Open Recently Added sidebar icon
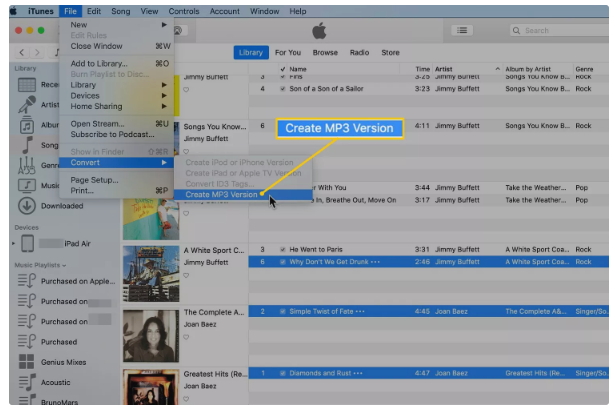This screenshot has width=615, height=411. [x=27, y=85]
